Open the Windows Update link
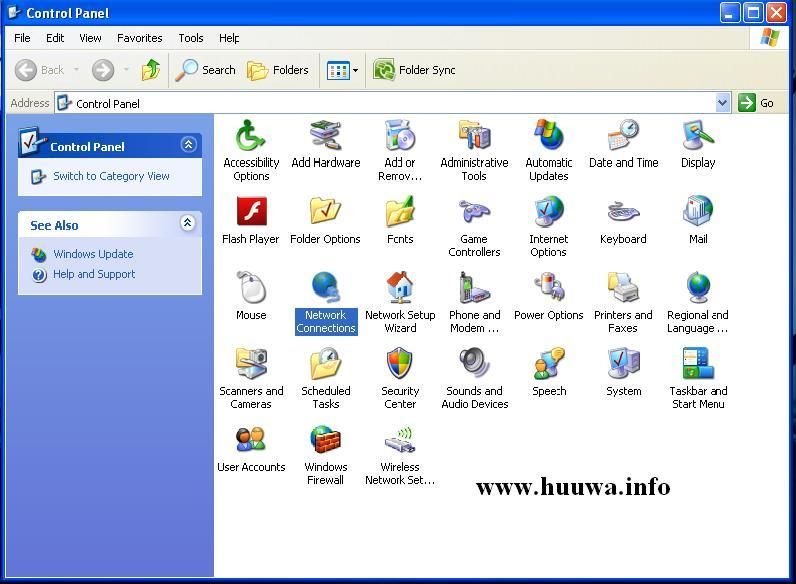 [93, 254]
